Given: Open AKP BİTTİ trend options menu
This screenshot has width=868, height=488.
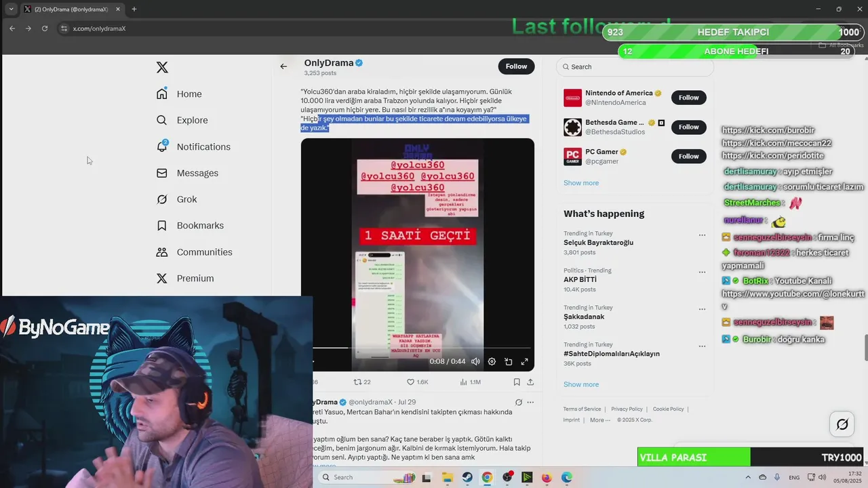Looking at the screenshot, I should [x=702, y=272].
